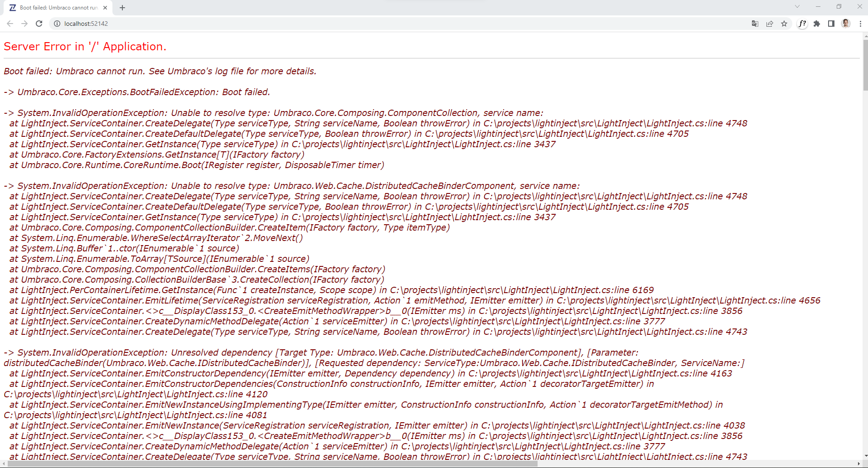
Task: Click 'Boot failed: Umbraco cannot run' message
Action: click(x=160, y=71)
